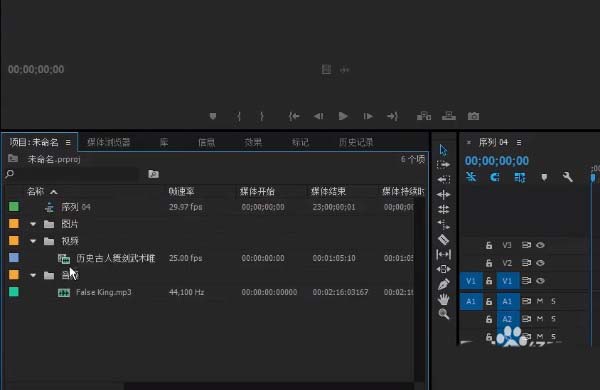Open the project panel menu icon
The width and height of the screenshot is (600, 390).
coord(68,142)
